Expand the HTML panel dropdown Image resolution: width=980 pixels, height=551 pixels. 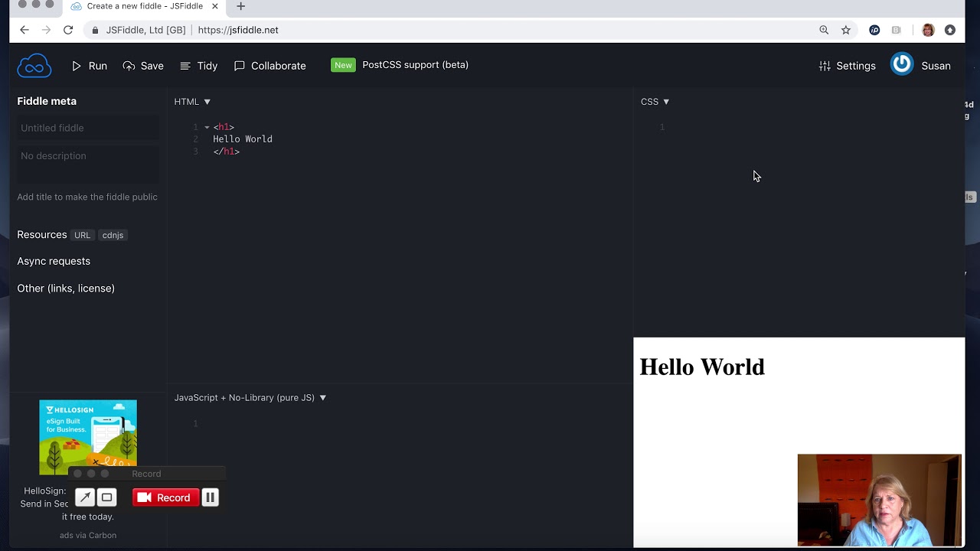pyautogui.click(x=192, y=102)
